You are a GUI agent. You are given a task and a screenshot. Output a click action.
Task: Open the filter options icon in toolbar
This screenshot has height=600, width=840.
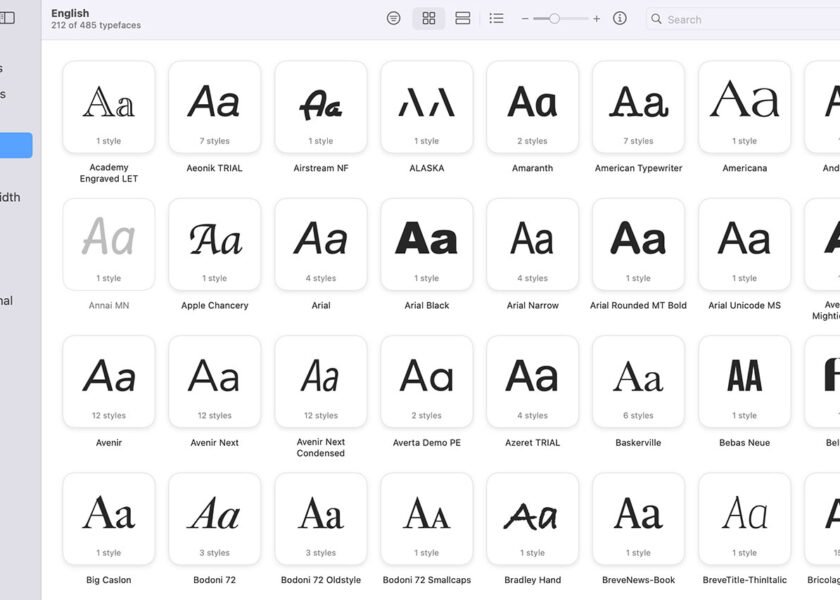394,18
